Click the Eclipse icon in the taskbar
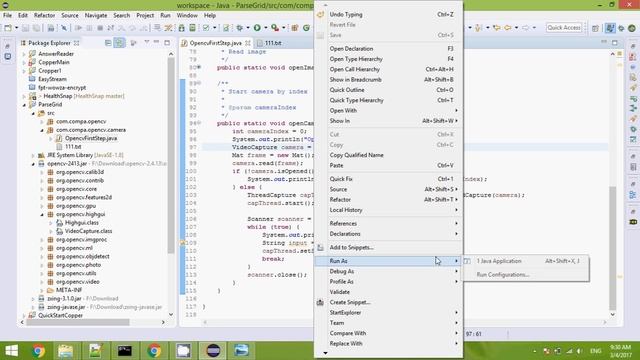 click(213, 351)
